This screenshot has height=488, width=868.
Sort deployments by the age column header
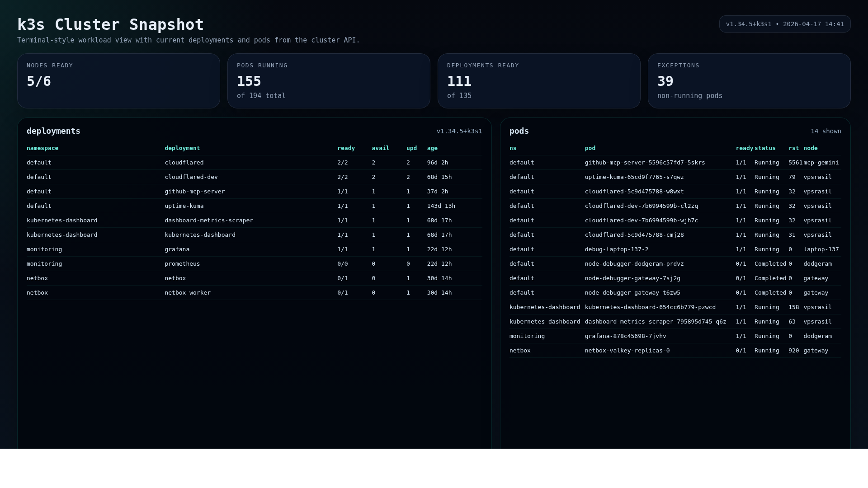point(432,148)
